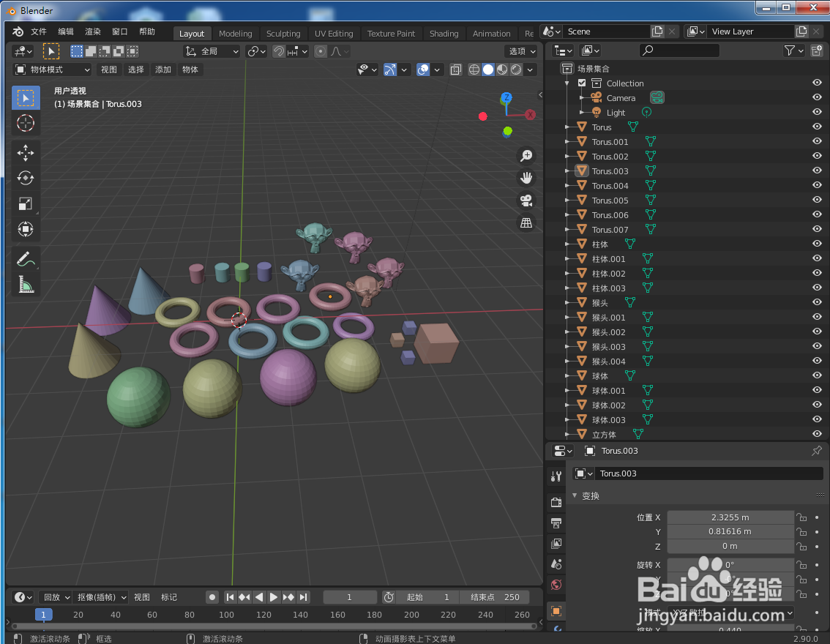Select the Measure tool
The image size is (830, 644).
coord(25,285)
